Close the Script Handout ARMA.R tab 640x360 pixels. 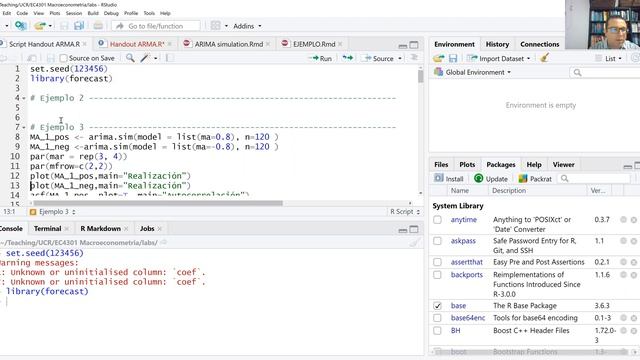84,44
